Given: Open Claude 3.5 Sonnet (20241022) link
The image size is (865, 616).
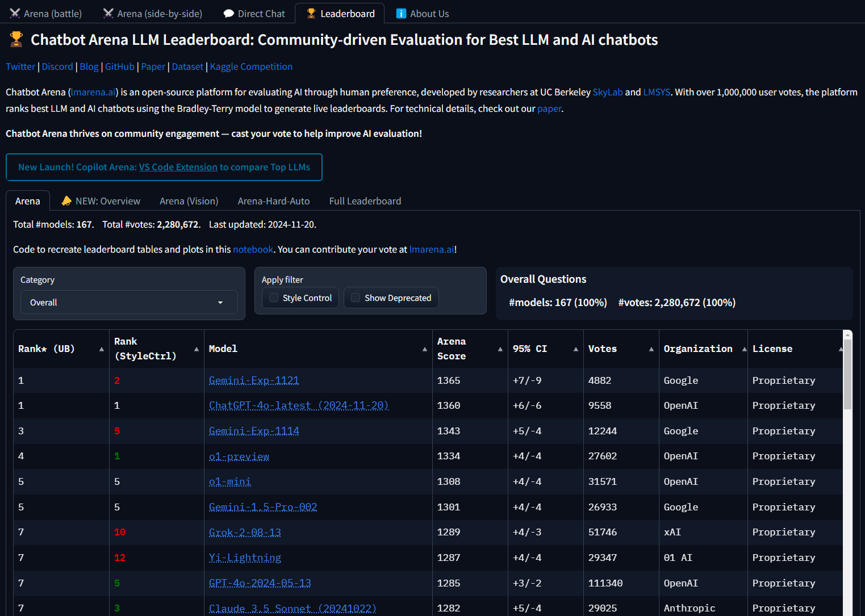Looking at the screenshot, I should (292, 608).
